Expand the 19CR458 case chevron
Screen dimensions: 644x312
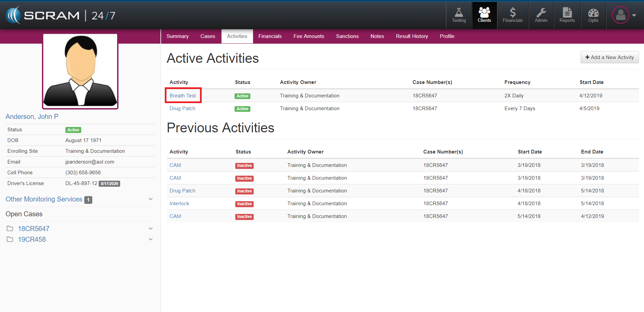(151, 239)
